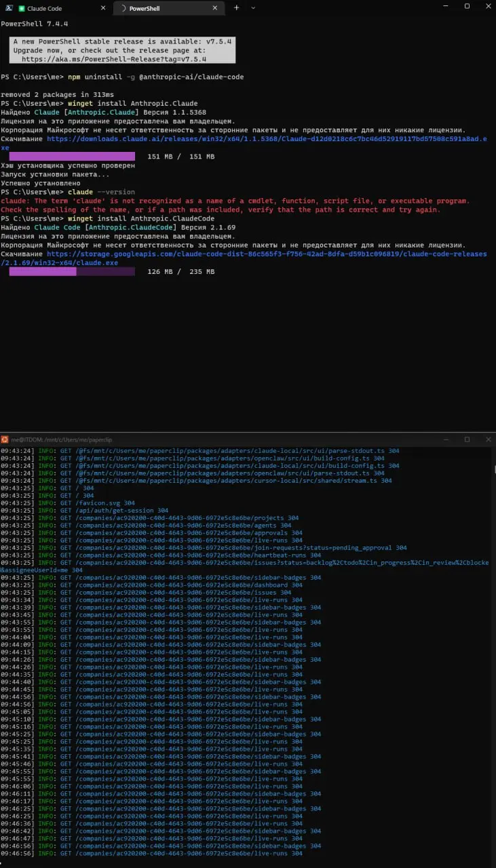Click the 09:46:42 sidebar-badges log line
This screenshot has height=868, width=496.
tap(161, 831)
